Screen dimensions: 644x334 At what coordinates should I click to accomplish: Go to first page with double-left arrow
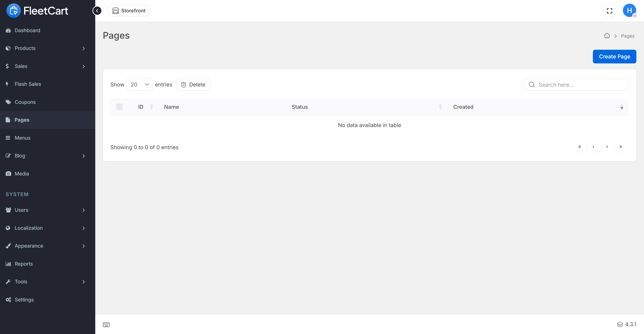click(x=579, y=147)
